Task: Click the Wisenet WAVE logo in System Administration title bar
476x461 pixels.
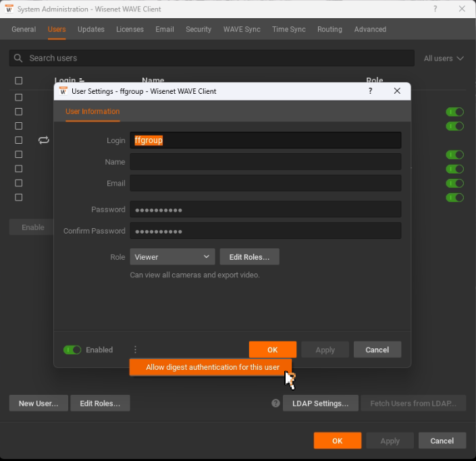Action: (x=9, y=9)
